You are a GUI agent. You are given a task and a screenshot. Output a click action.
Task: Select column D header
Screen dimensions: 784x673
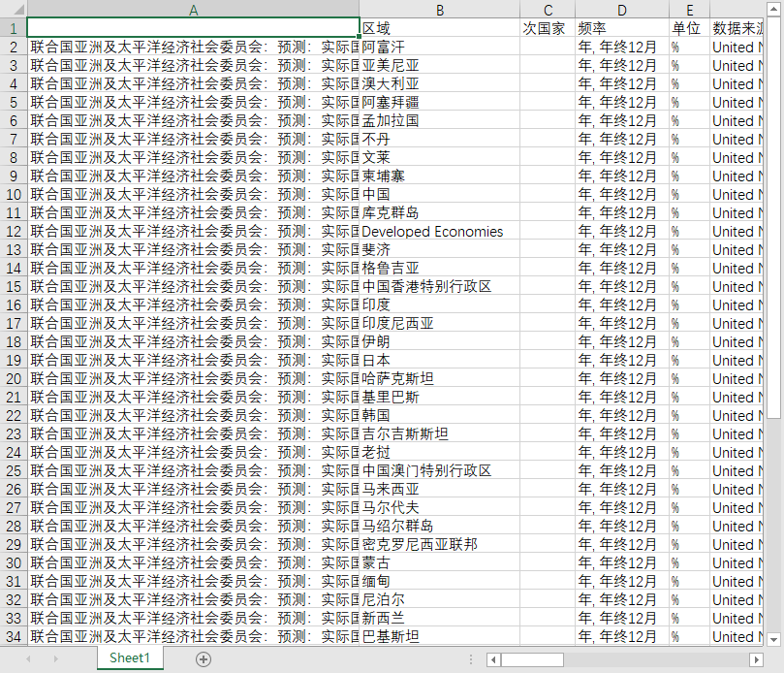(x=622, y=10)
